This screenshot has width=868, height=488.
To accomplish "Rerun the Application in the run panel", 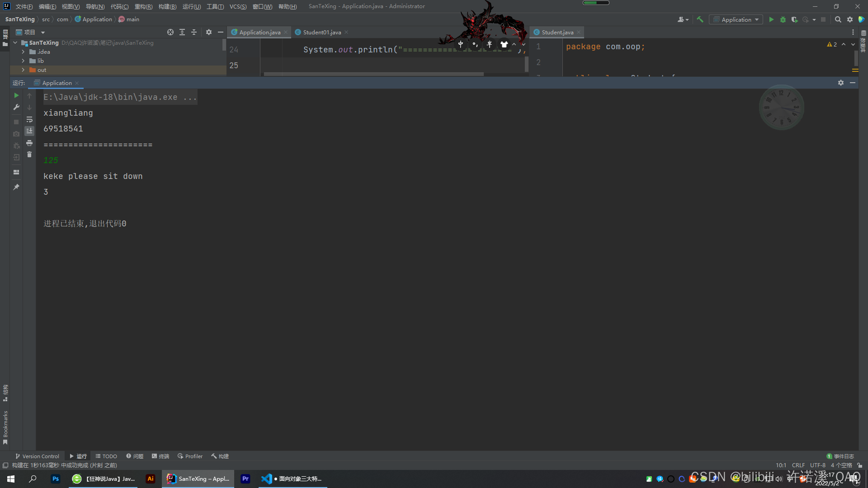I will point(16,95).
